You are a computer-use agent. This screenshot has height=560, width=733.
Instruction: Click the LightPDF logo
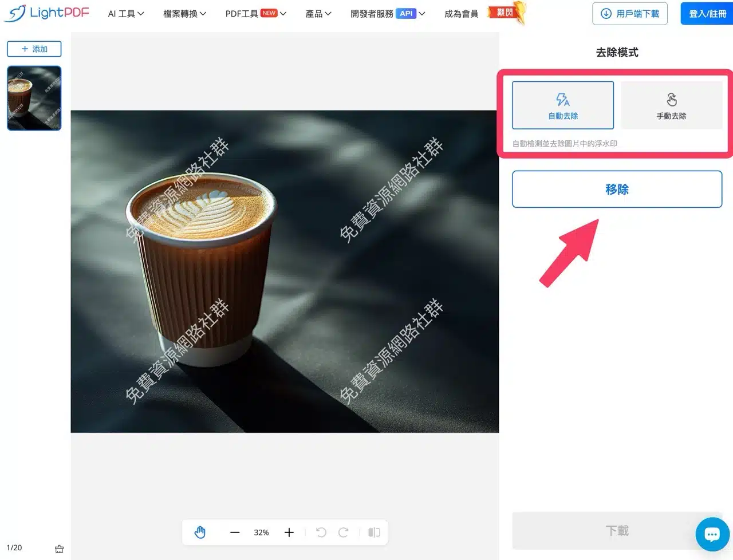pos(47,13)
